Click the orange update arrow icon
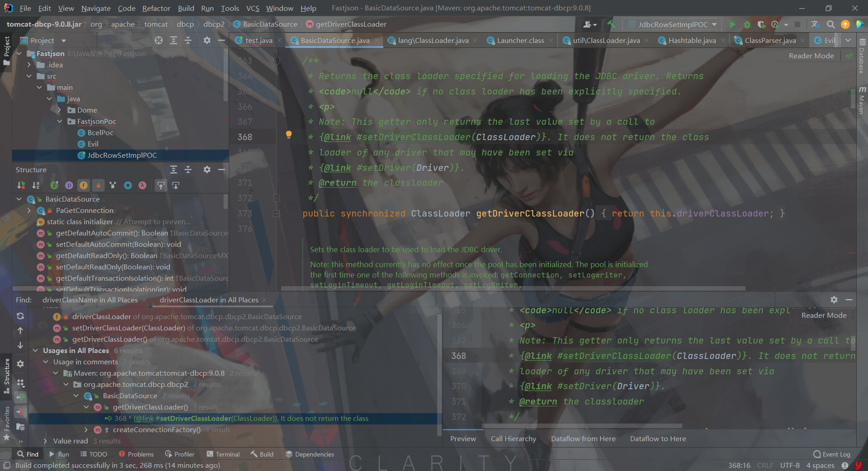Image resolution: width=868 pixels, height=471 pixels. click(x=845, y=24)
